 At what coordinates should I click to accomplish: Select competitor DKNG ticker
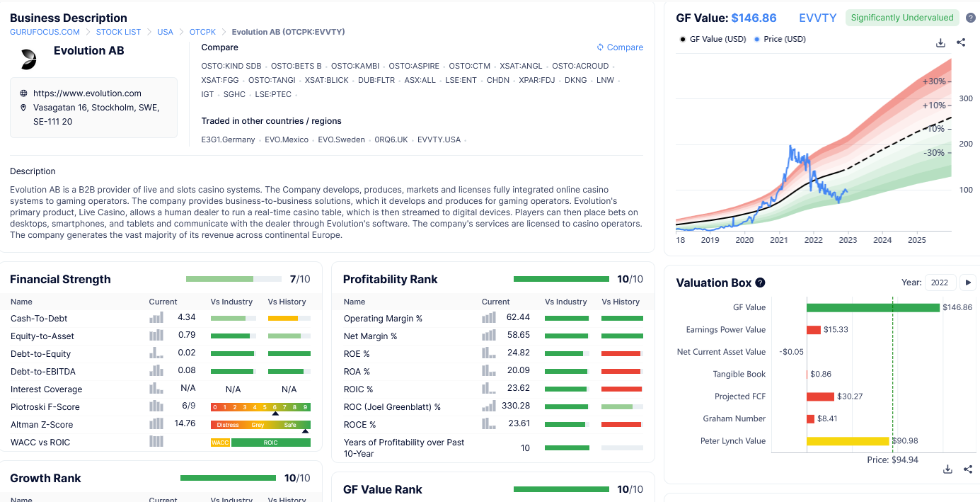(575, 80)
